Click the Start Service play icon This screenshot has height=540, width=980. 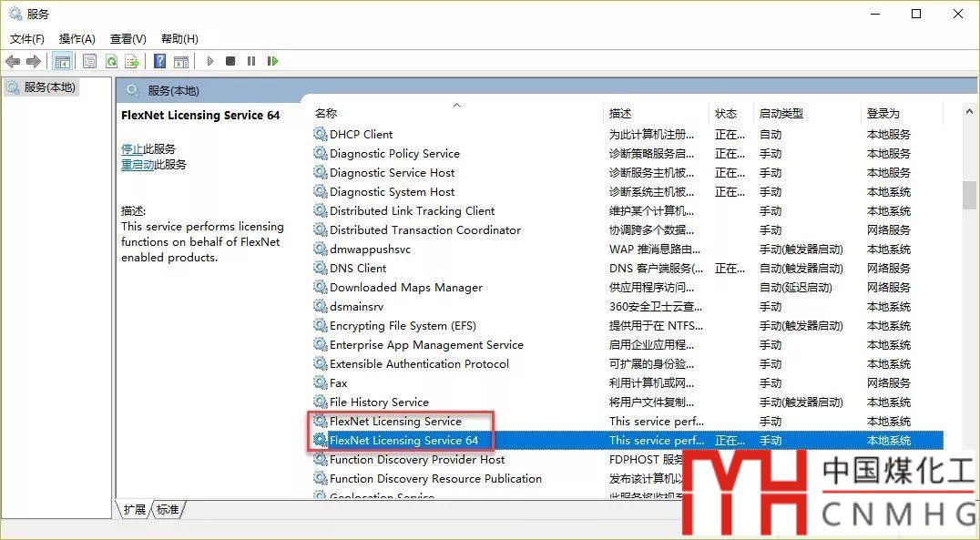coord(210,61)
